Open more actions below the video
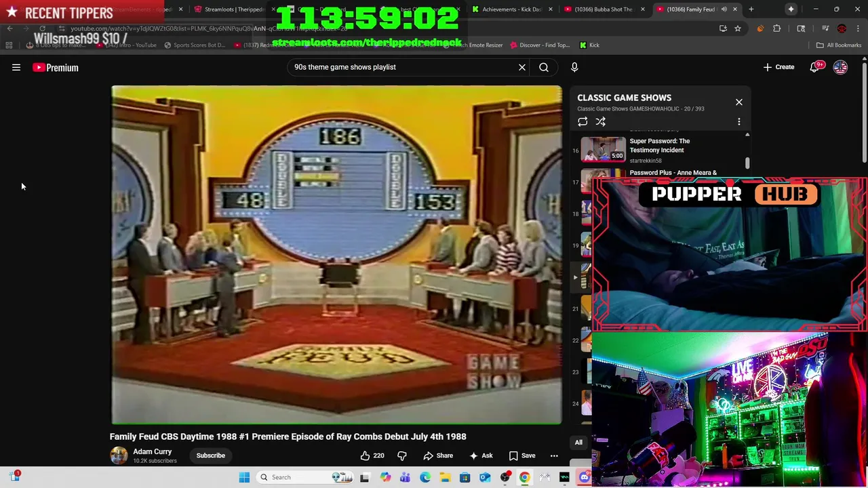Screen dimensions: 868x488 [554, 455]
